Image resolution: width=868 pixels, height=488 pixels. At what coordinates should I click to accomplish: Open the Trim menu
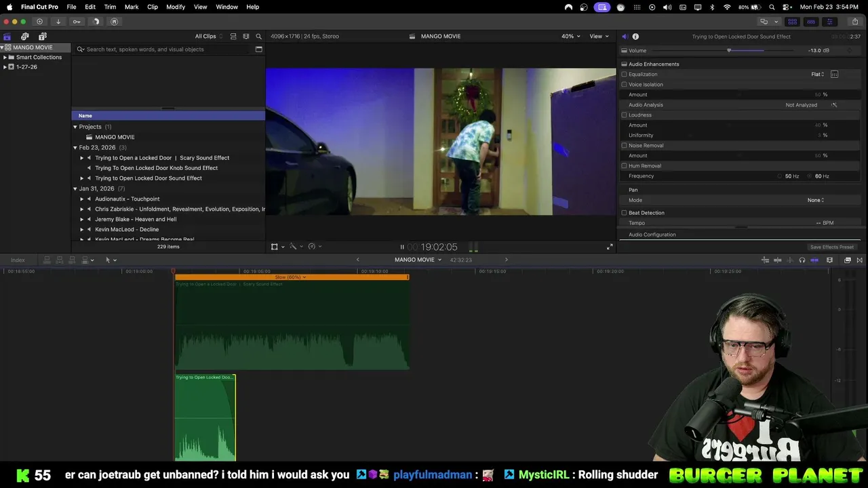(x=110, y=7)
